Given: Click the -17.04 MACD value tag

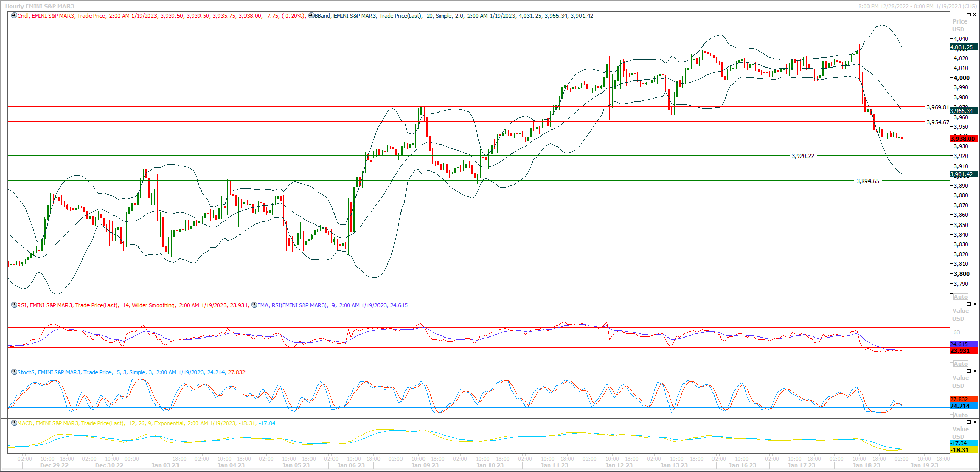Looking at the screenshot, I should coord(964,443).
